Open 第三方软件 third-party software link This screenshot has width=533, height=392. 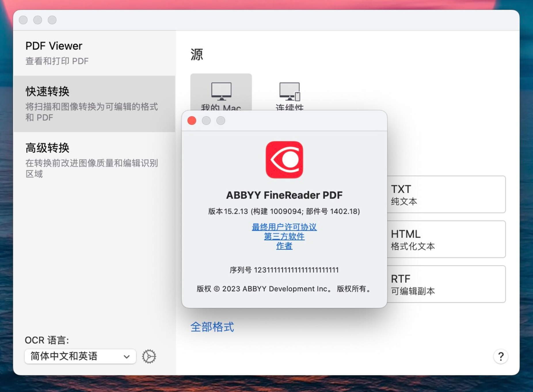pos(284,236)
